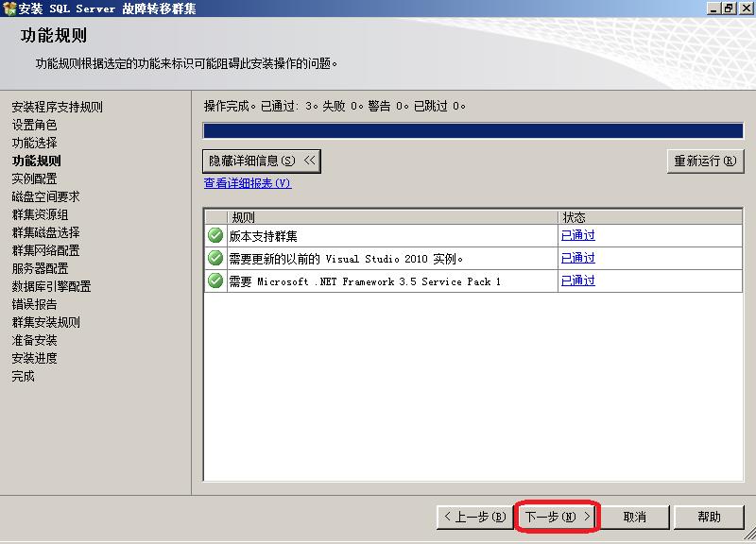Click 下一步 to continue setup
This screenshot has width=756, height=544.
tap(558, 517)
